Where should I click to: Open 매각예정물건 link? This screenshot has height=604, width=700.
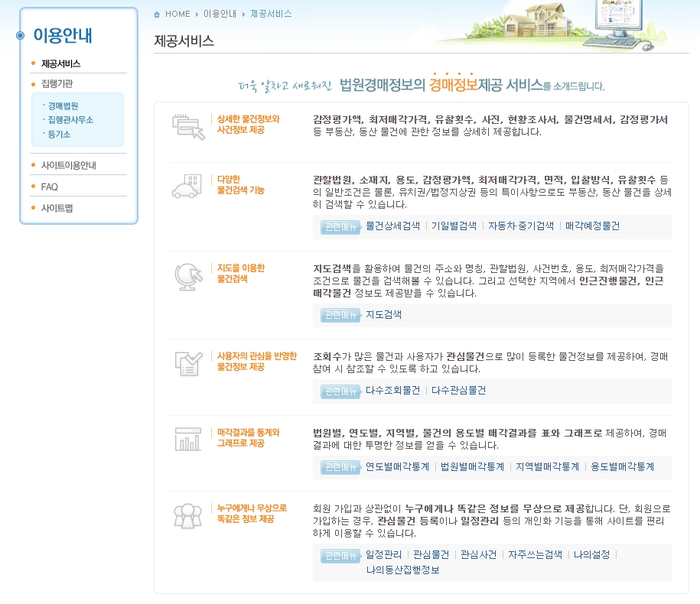coord(592,226)
